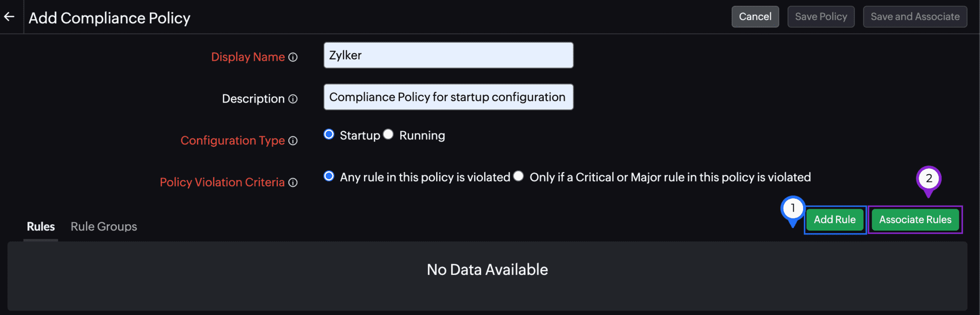This screenshot has width=980, height=315.
Task: Click info icon beside Policy Violation Criteria
Action: point(293,183)
